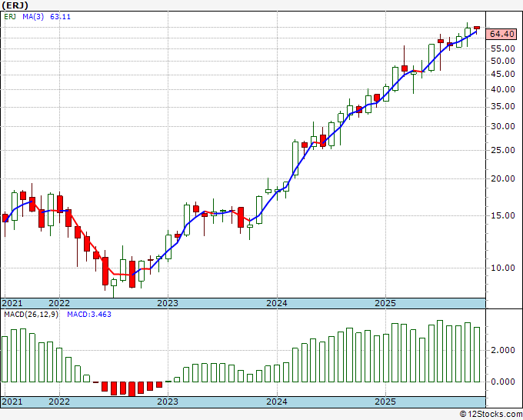Image resolution: width=523 pixels, height=420 pixels.
Task: Click 2024 on the MACD timeline
Action: coord(277,402)
